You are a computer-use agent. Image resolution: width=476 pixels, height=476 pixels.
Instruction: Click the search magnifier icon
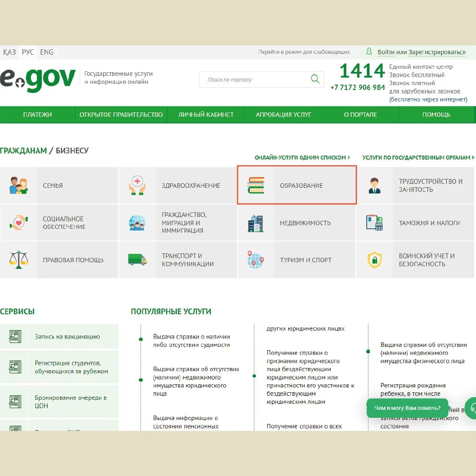click(x=315, y=79)
